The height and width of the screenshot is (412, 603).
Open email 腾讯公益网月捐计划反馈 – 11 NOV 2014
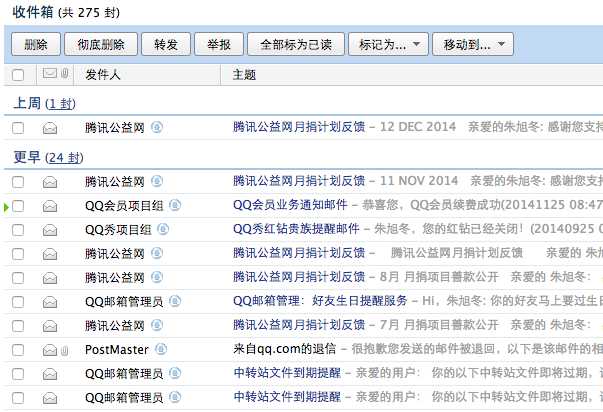pos(299,181)
